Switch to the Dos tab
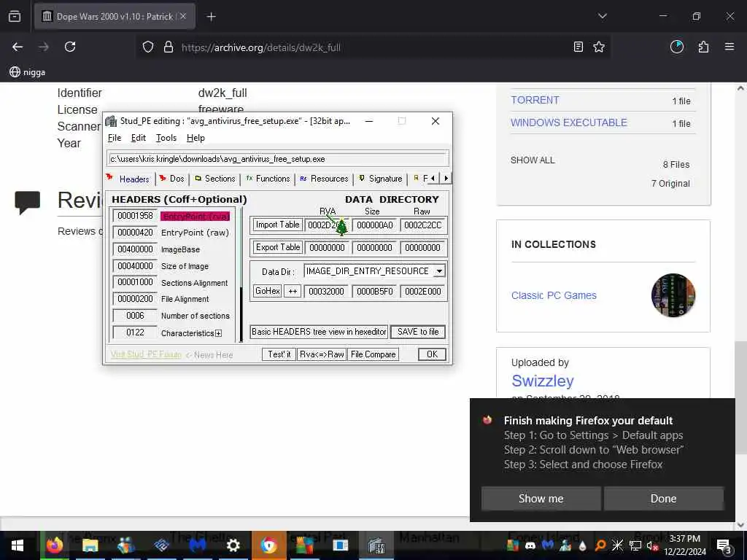This screenshot has height=560, width=747. click(172, 179)
